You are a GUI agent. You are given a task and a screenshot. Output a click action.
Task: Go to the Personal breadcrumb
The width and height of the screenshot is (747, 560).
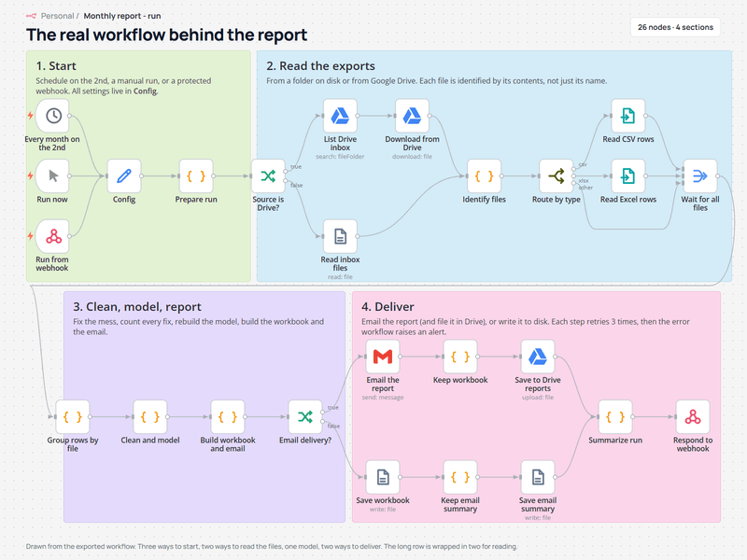[x=57, y=16]
